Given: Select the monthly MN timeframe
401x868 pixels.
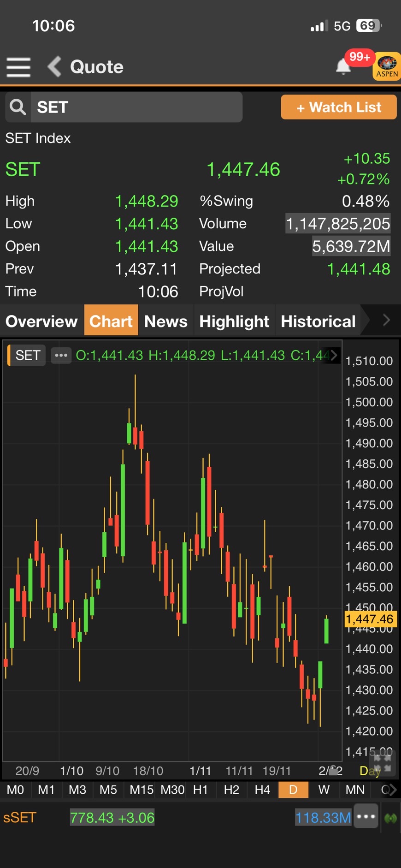Looking at the screenshot, I should [355, 790].
